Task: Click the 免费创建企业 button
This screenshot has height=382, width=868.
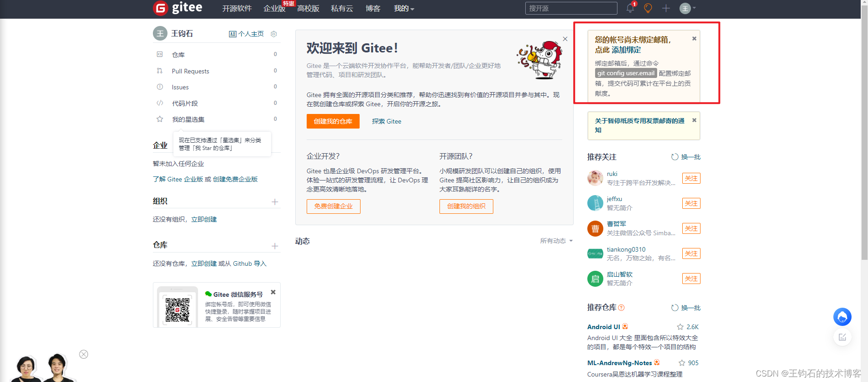Action: [x=334, y=206]
